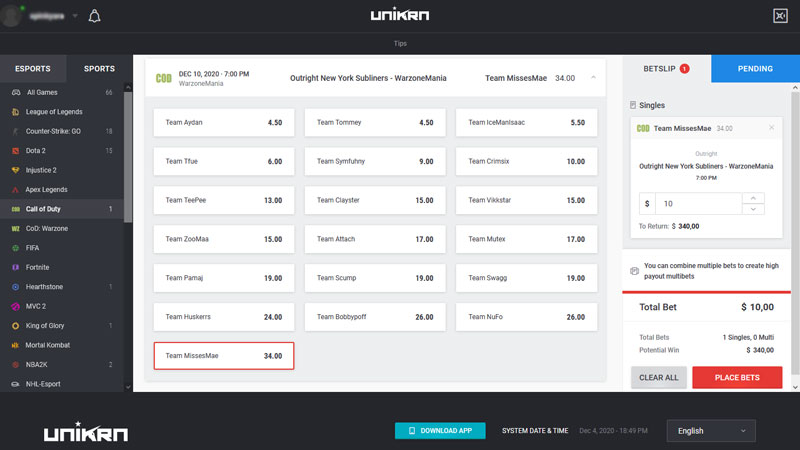Select the Team Aydan 4.50 odds
800x450 pixels.
click(x=224, y=122)
